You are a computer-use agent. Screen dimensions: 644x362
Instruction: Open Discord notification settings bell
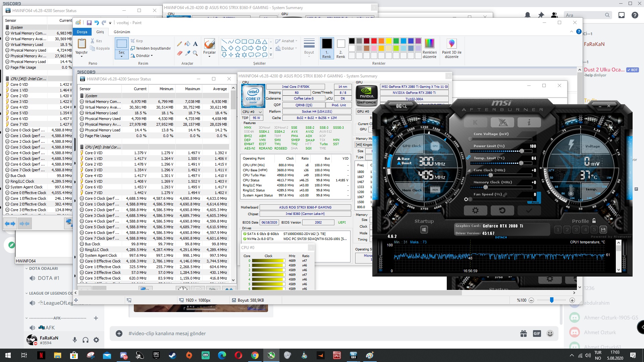coord(528,15)
